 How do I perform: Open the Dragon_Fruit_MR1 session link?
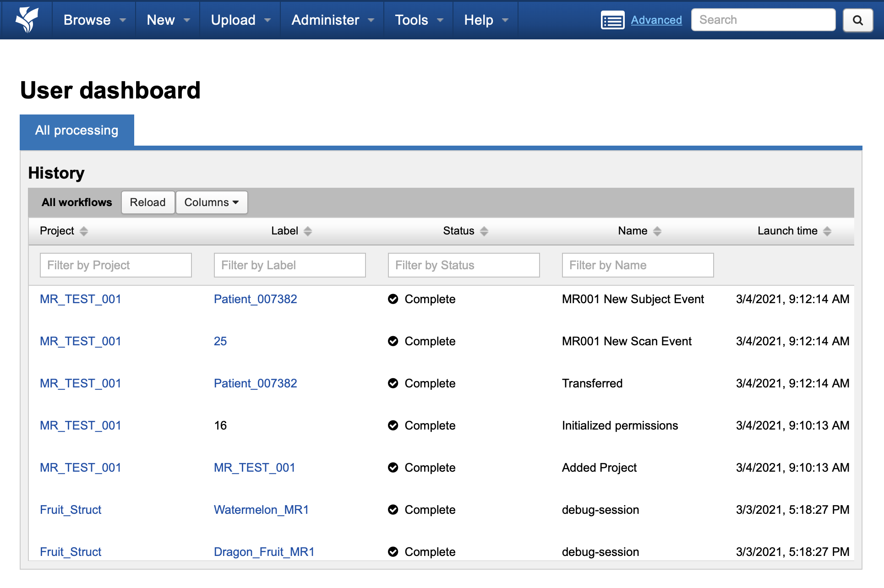point(264,552)
